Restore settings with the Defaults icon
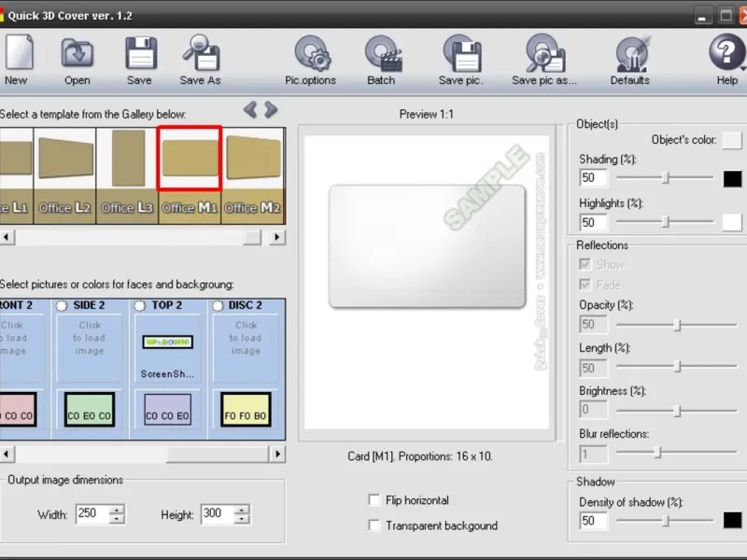This screenshot has width=747, height=560. pyautogui.click(x=632, y=53)
